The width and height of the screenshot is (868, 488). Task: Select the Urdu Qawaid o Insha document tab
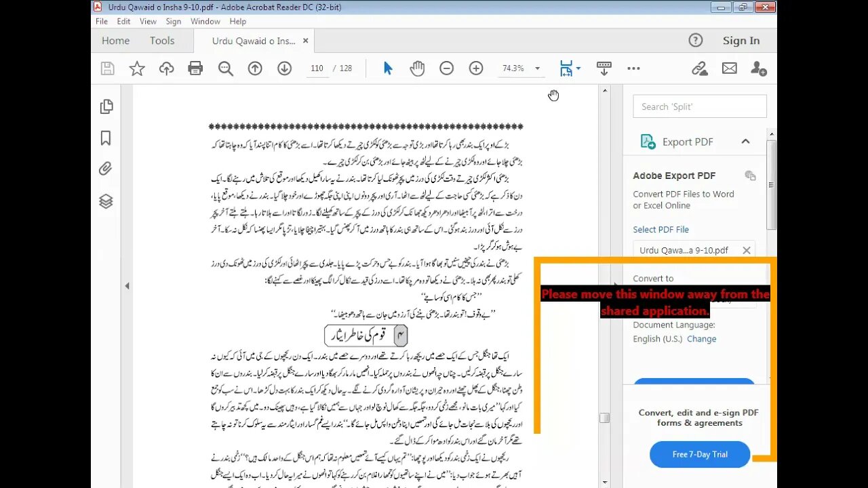(253, 41)
